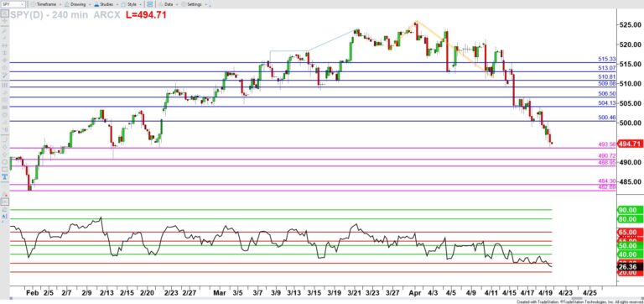Select the 513.07 level label
This screenshot has width=644, height=304.
coord(606,68)
